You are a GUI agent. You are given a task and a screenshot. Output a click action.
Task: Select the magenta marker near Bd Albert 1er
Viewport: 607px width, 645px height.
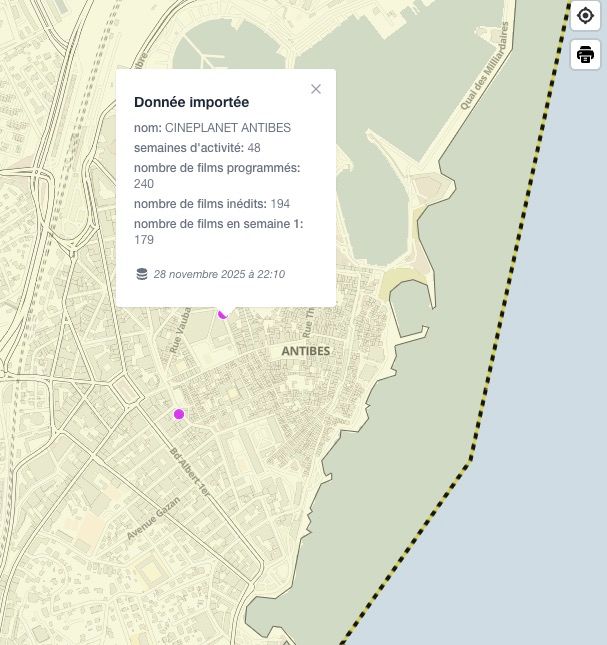pos(179,414)
